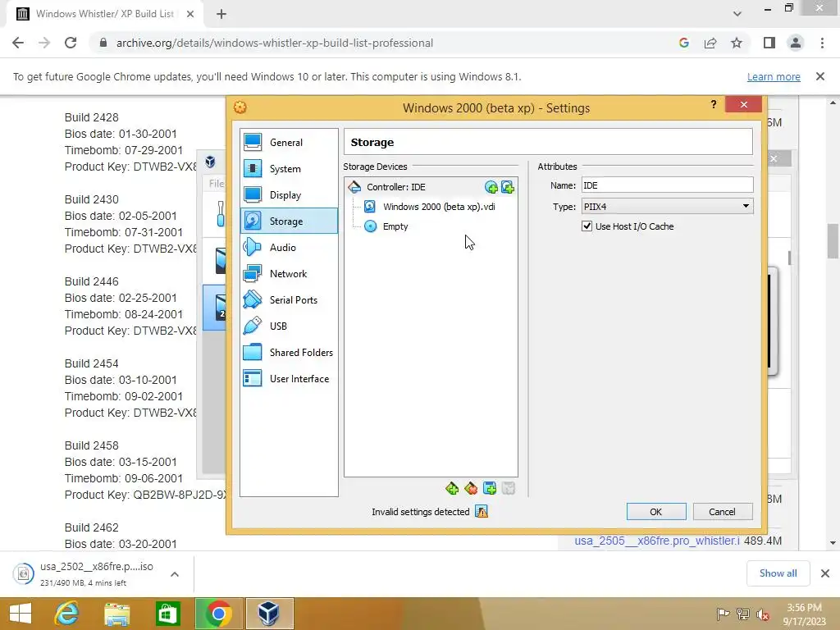The image size is (840, 630).
Task: Open the tab search chevron in Chrome
Action: [737, 14]
